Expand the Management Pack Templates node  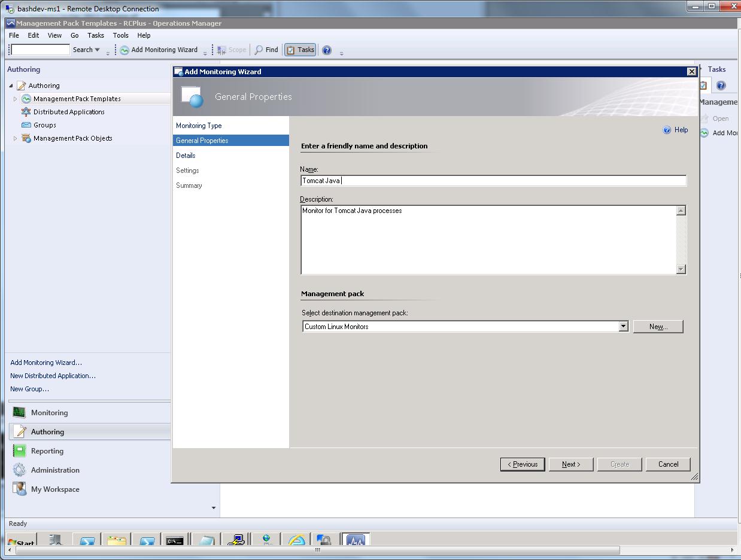[15, 99]
